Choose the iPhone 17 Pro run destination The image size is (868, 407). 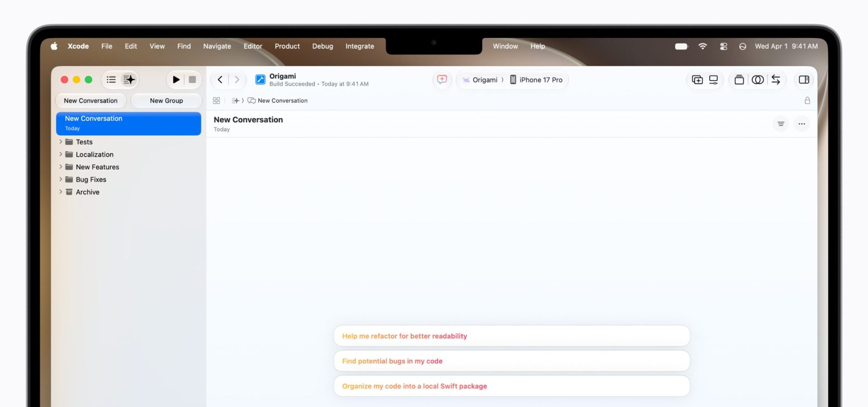click(536, 80)
